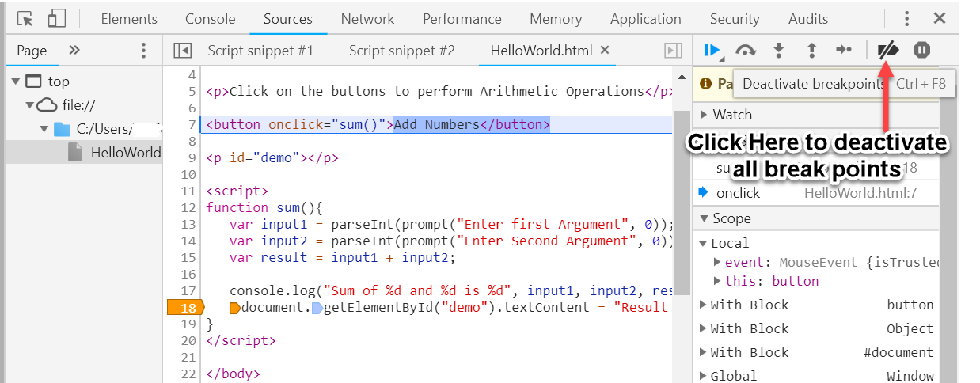Select the Sources tab
The height and width of the screenshot is (383, 980).
pos(288,18)
